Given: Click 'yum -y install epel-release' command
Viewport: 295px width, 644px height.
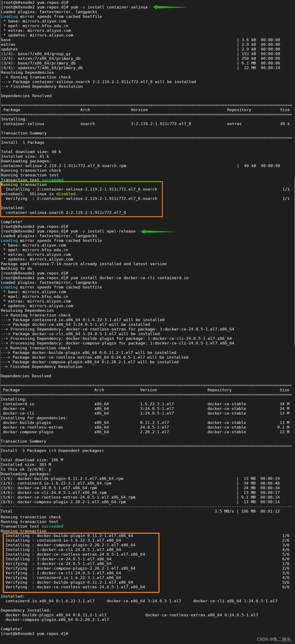Looking at the screenshot, I should coord(103,231).
